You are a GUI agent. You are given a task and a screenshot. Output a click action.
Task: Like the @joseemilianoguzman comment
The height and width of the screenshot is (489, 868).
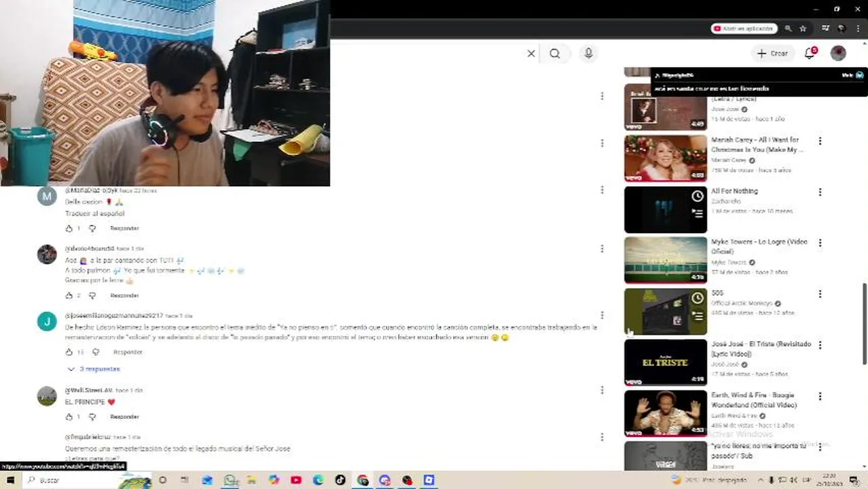pyautogui.click(x=69, y=352)
